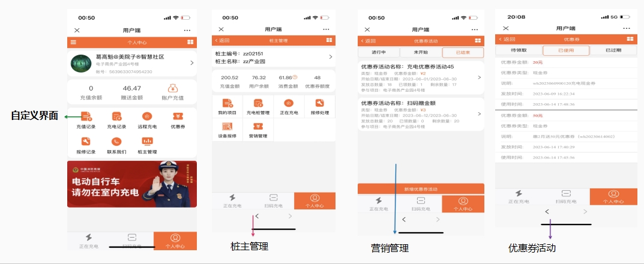Tap 扫码充电 in 优惠券 screen bottom bar
Screen dimensions: 644x264
point(566,197)
